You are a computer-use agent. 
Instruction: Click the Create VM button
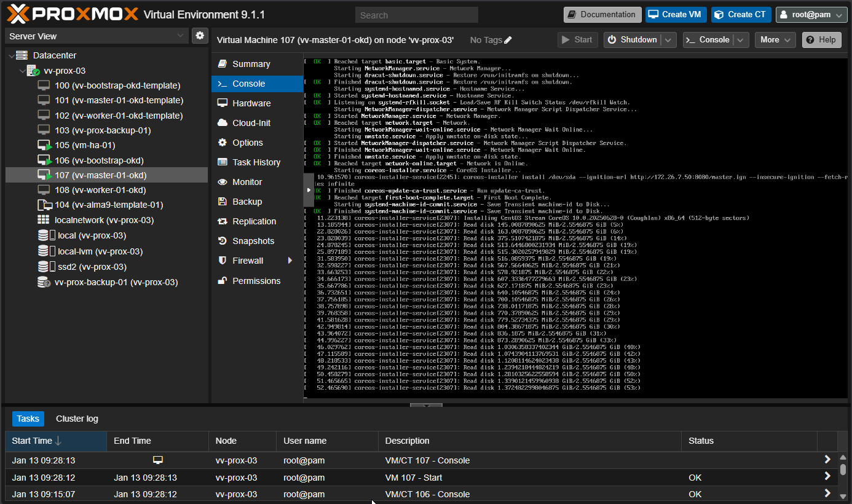pos(675,15)
